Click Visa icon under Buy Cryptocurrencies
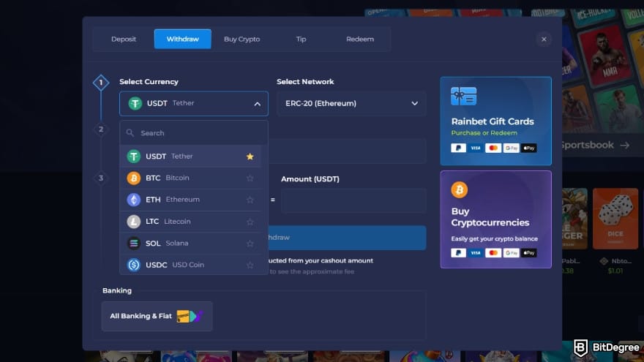This screenshot has height=362, width=644. pyautogui.click(x=476, y=253)
